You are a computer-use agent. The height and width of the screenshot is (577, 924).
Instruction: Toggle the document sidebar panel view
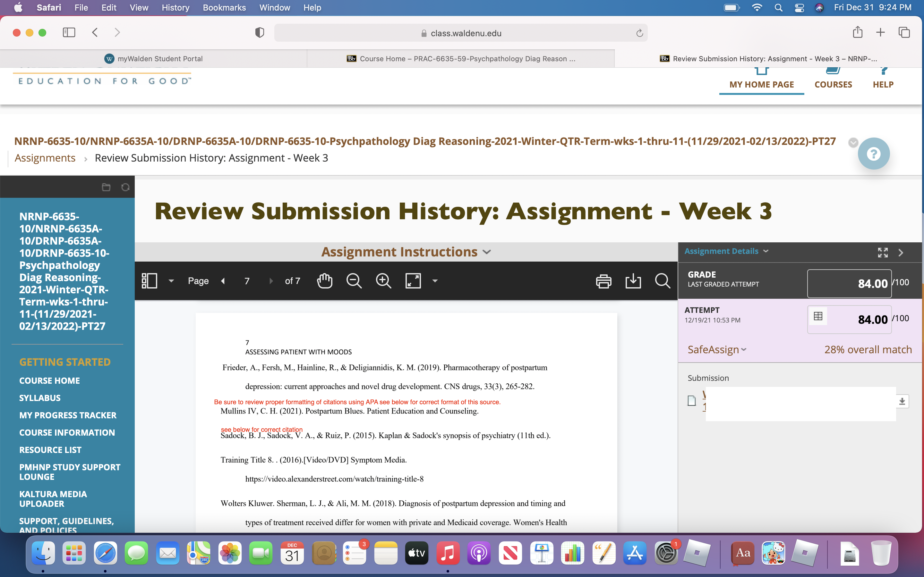tap(149, 281)
